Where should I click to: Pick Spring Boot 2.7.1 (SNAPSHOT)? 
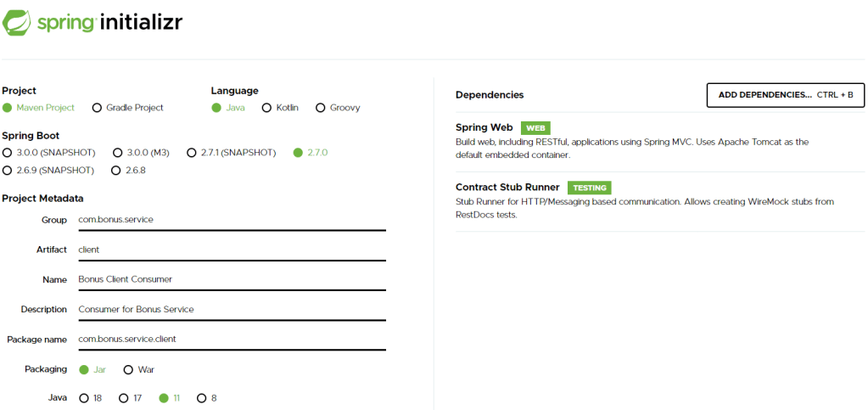click(x=192, y=153)
